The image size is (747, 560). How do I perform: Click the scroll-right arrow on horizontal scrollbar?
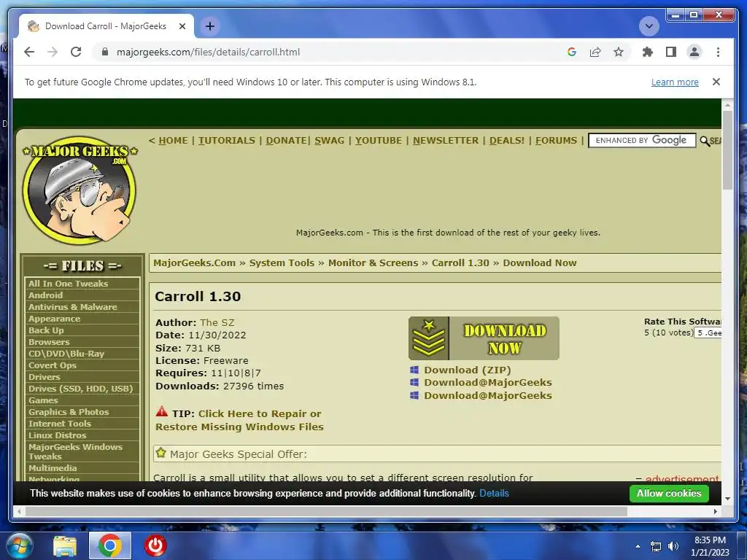point(716,511)
